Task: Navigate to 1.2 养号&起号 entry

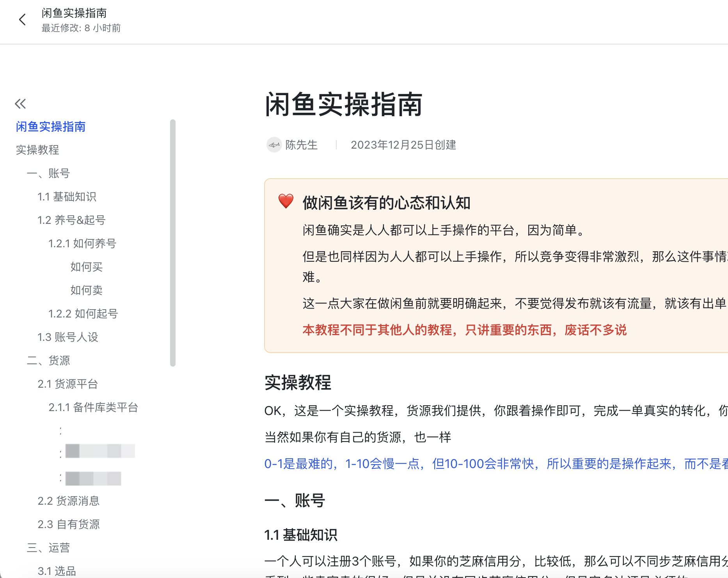Action: [71, 220]
